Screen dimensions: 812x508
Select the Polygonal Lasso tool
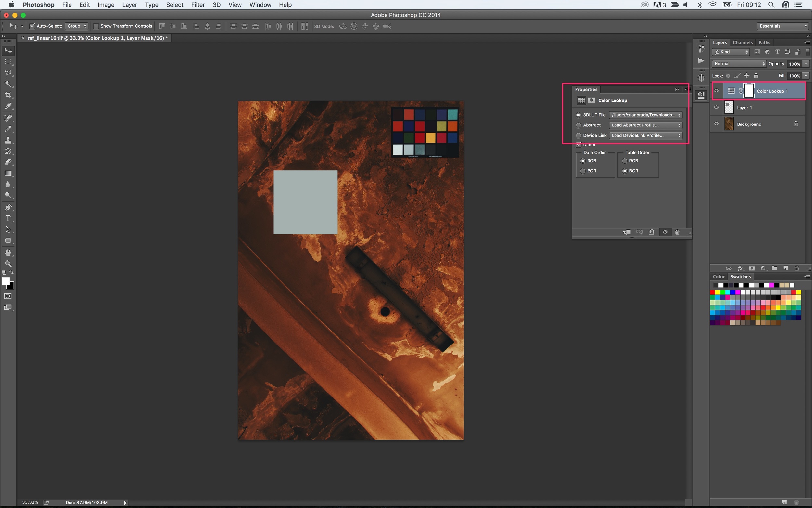[x=8, y=73]
